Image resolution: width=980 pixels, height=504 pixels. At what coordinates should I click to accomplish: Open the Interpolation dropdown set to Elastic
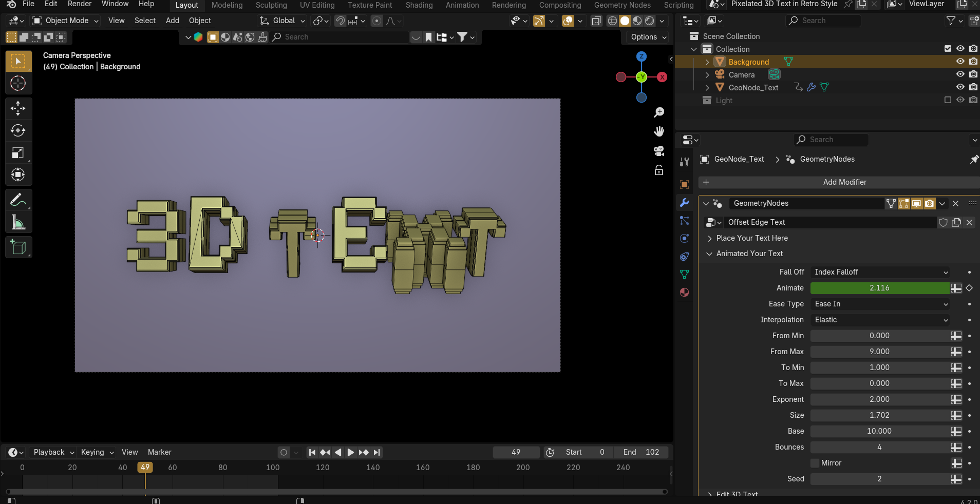[x=880, y=320]
